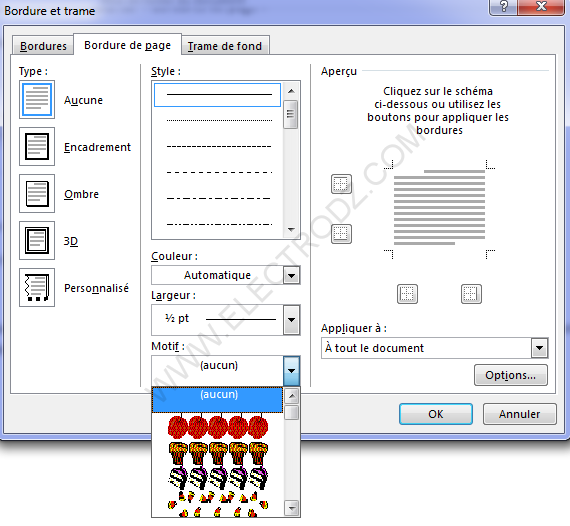Toggle the left border button in Aperçu

(x=407, y=294)
